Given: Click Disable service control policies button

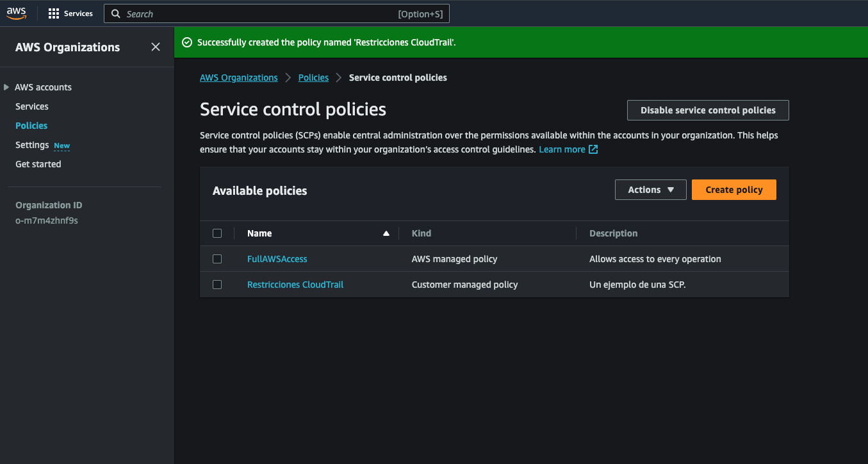Looking at the screenshot, I should [708, 110].
